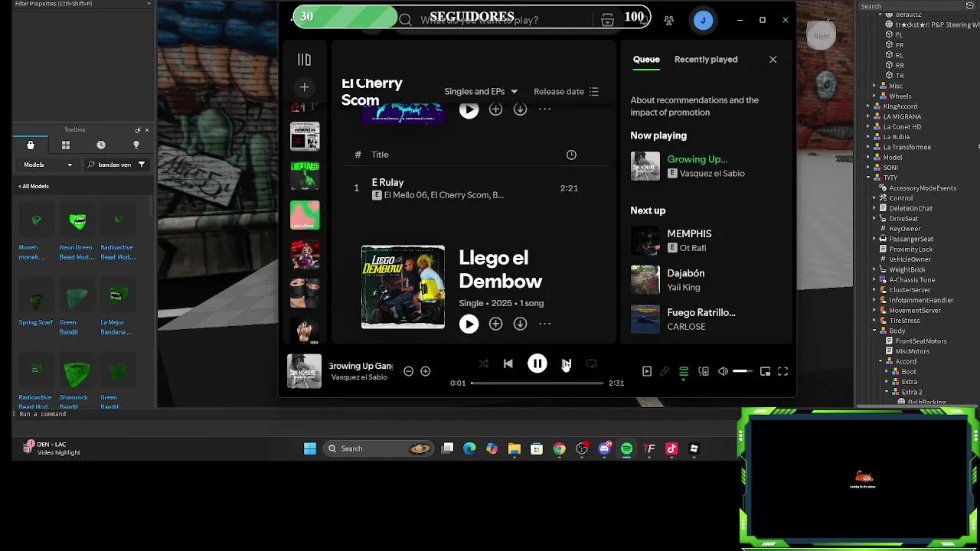Open more options for Llego el Dembow
Viewport: 980px width, 551px height.
[544, 324]
